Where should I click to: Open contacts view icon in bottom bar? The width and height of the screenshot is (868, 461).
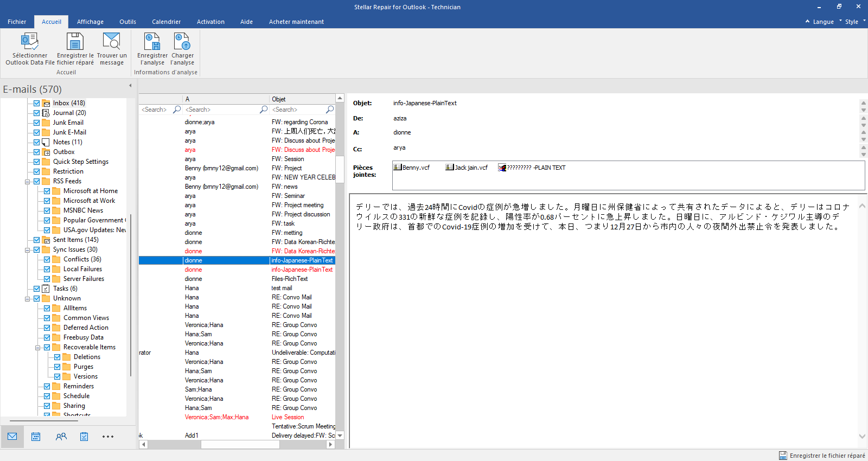click(x=61, y=436)
